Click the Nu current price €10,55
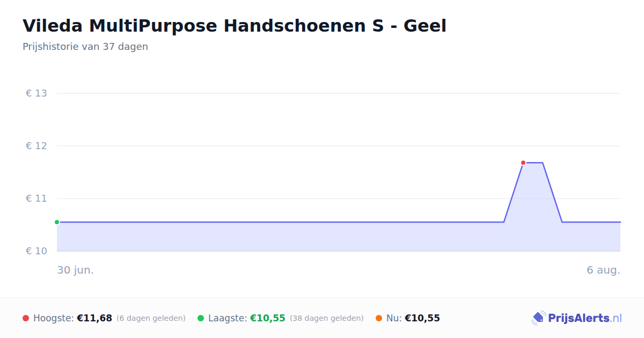The width and height of the screenshot is (644, 338). point(422,318)
